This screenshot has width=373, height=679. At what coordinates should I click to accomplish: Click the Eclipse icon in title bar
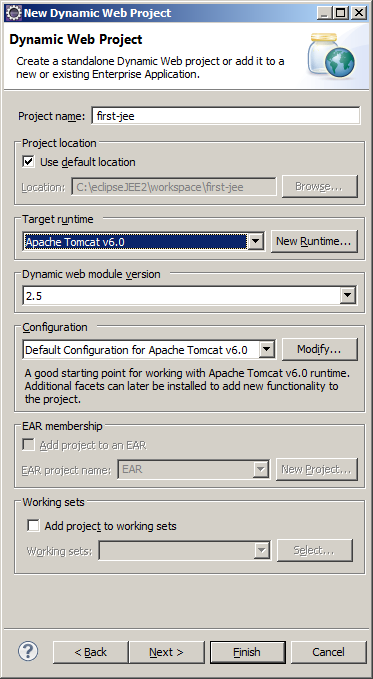click(x=14, y=13)
